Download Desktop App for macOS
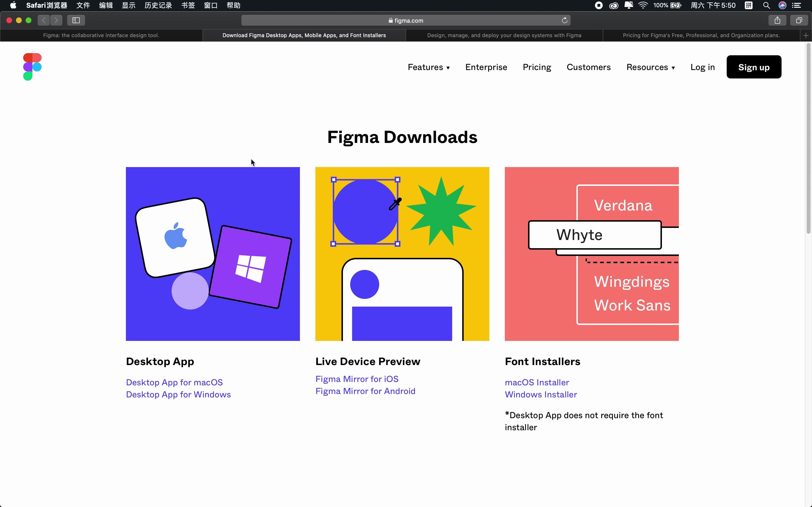Viewport: 812px width, 507px height. pyautogui.click(x=174, y=382)
